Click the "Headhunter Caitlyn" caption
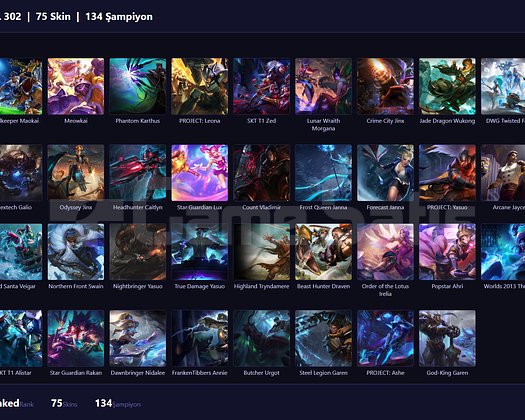The image size is (525, 420). click(138, 207)
